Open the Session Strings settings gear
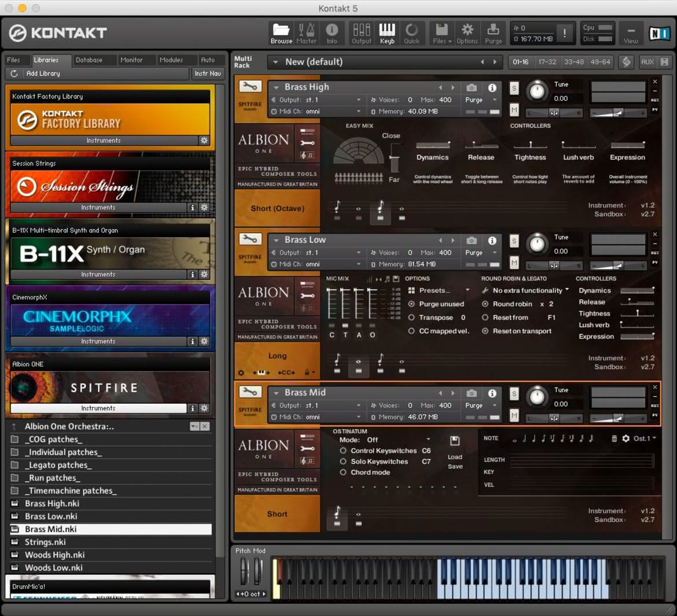677x616 pixels. pyautogui.click(x=204, y=207)
